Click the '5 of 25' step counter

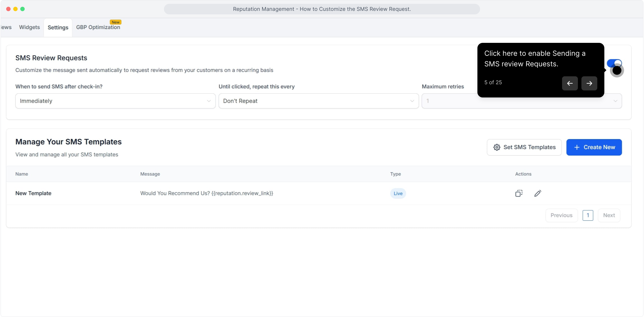[x=493, y=82]
